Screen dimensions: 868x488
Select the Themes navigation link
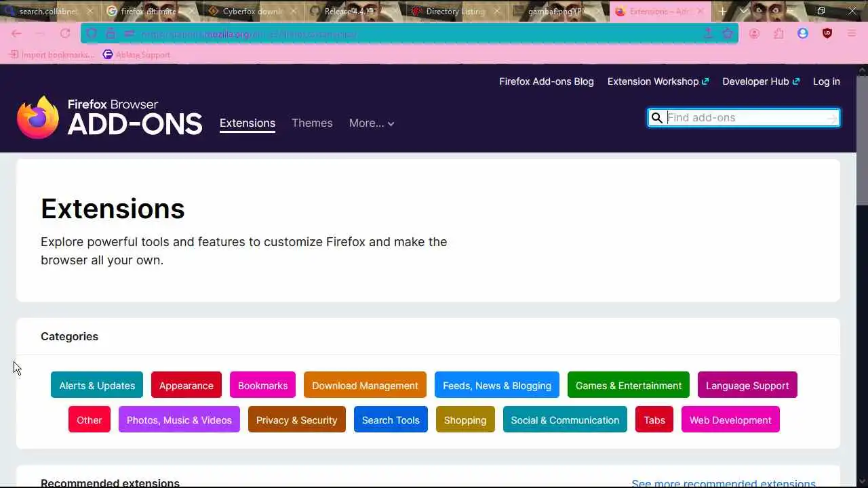312,123
